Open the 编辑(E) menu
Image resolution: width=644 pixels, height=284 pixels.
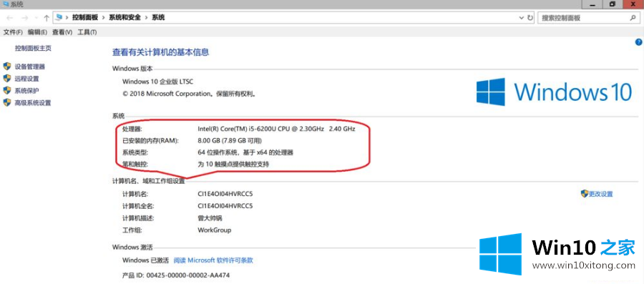coord(37,32)
